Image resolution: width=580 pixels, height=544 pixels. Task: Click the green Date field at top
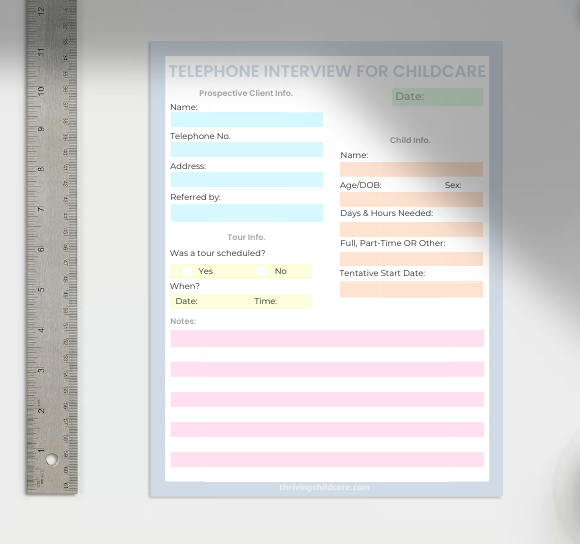click(x=438, y=97)
